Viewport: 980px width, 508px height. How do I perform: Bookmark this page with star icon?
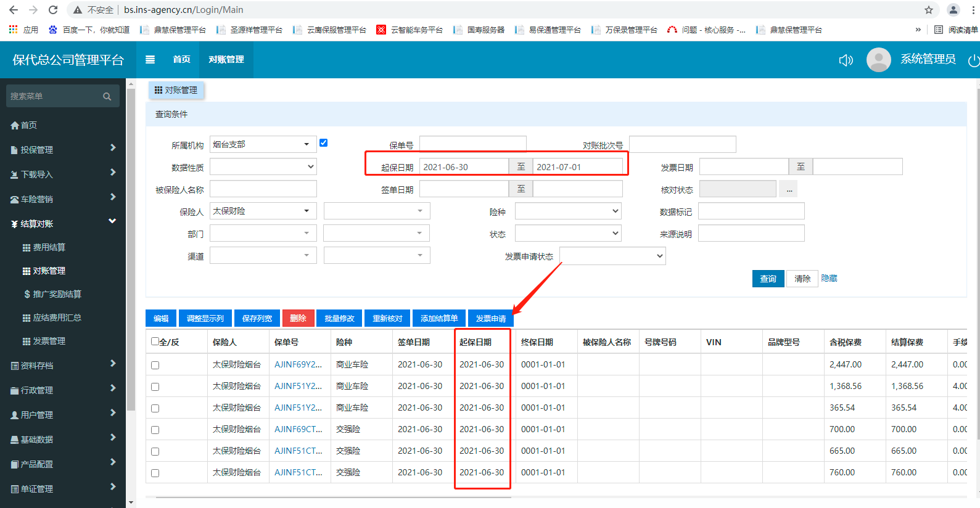tap(928, 10)
